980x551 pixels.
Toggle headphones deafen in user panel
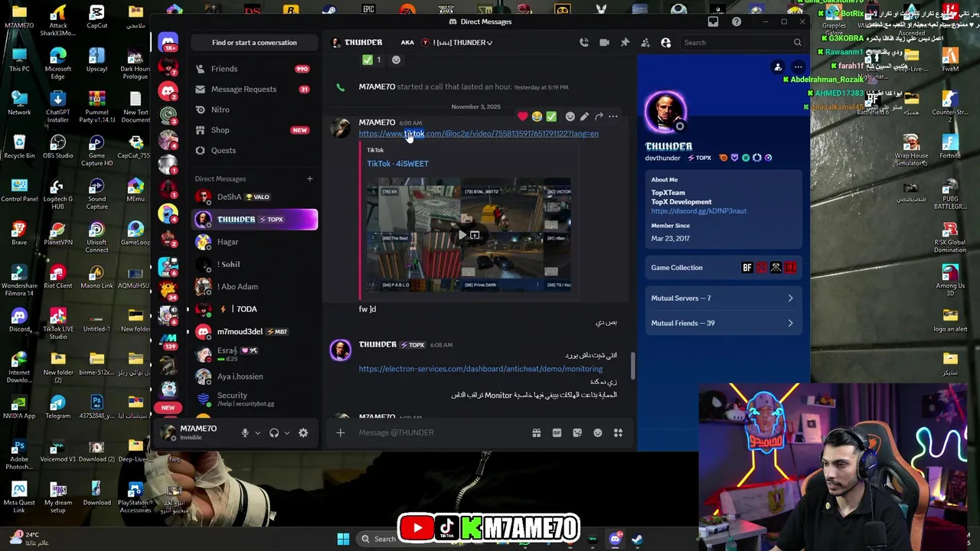[274, 432]
